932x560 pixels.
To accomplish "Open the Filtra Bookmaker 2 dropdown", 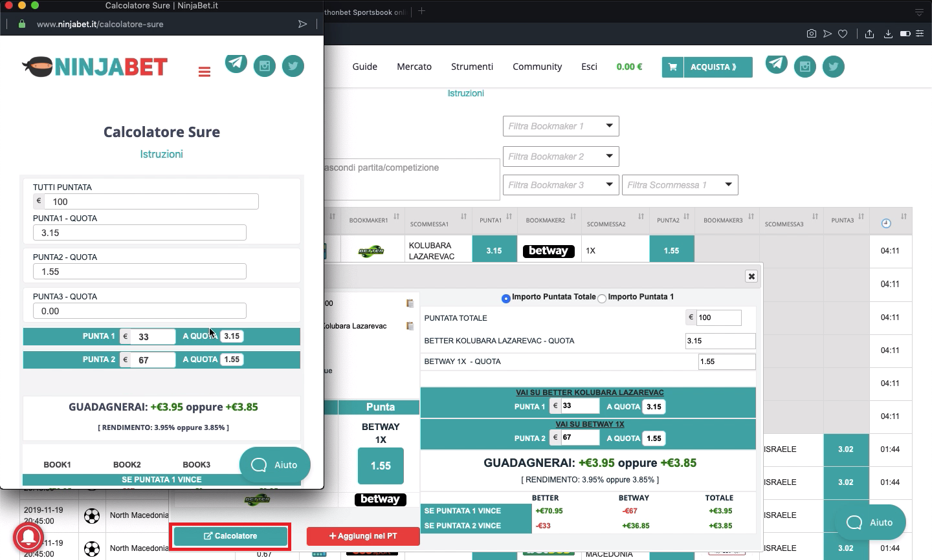I will pos(561,156).
